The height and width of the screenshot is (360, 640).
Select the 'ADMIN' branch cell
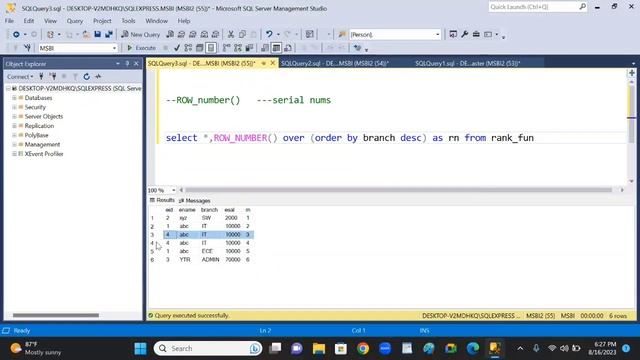210,260
